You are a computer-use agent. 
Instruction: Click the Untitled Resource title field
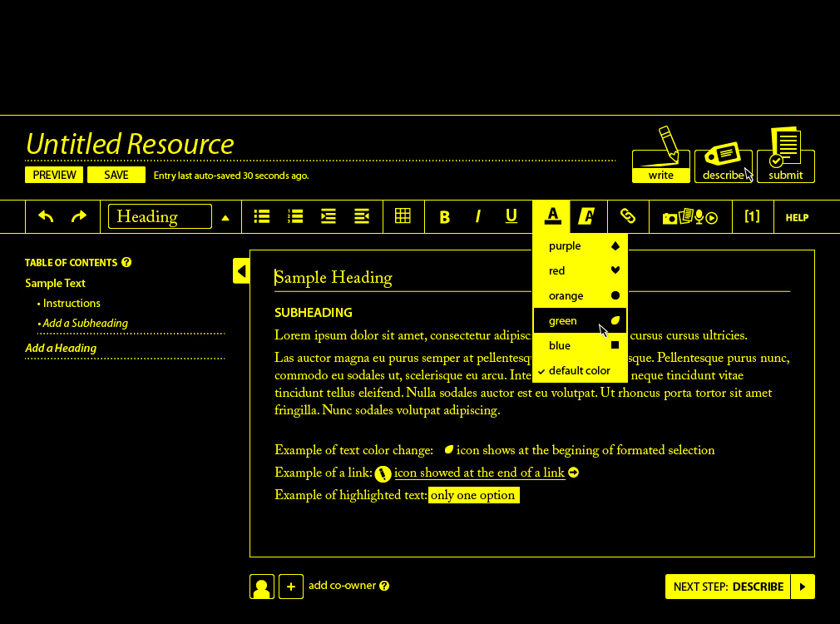coord(130,145)
